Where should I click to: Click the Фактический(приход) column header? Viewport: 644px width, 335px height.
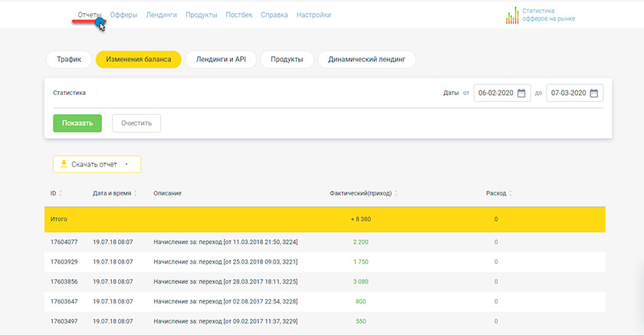[x=360, y=193]
